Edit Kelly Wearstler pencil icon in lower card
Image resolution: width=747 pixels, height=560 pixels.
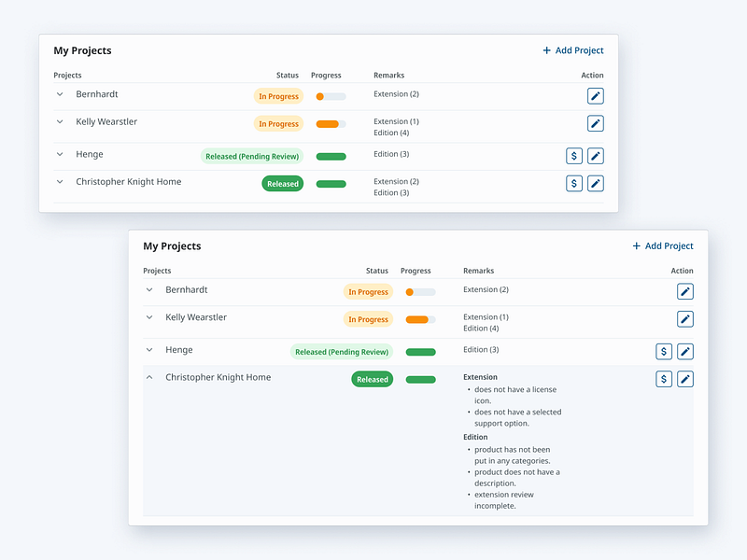point(685,318)
